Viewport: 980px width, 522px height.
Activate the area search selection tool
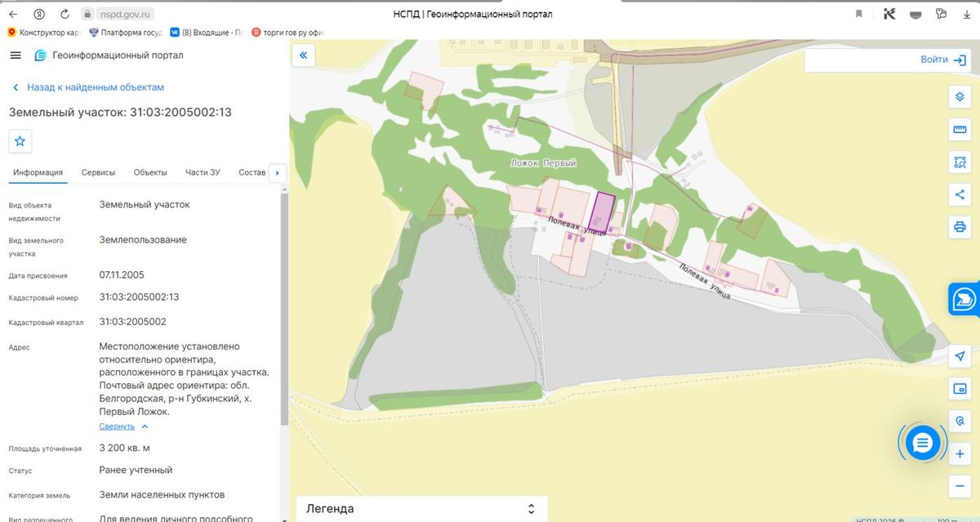click(x=960, y=162)
